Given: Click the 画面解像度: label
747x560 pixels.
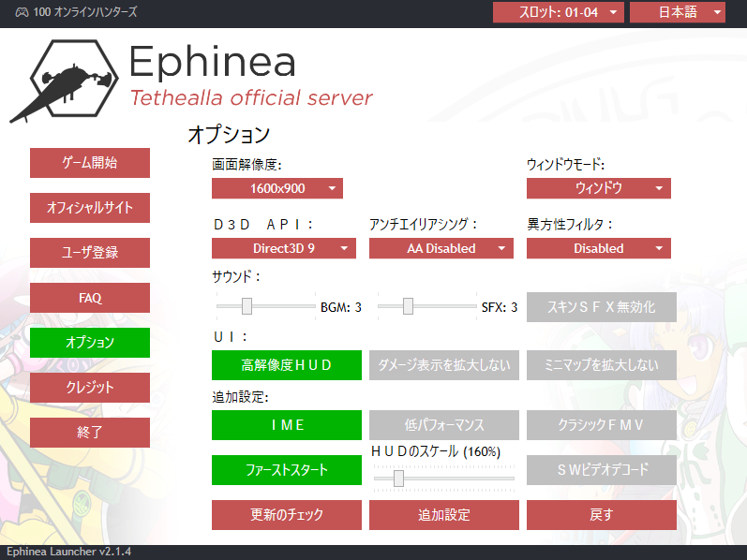Looking at the screenshot, I should tap(247, 165).
